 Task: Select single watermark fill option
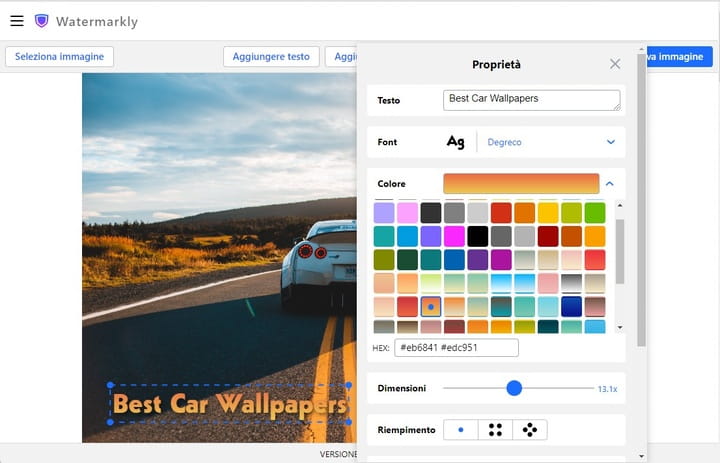pos(461,429)
